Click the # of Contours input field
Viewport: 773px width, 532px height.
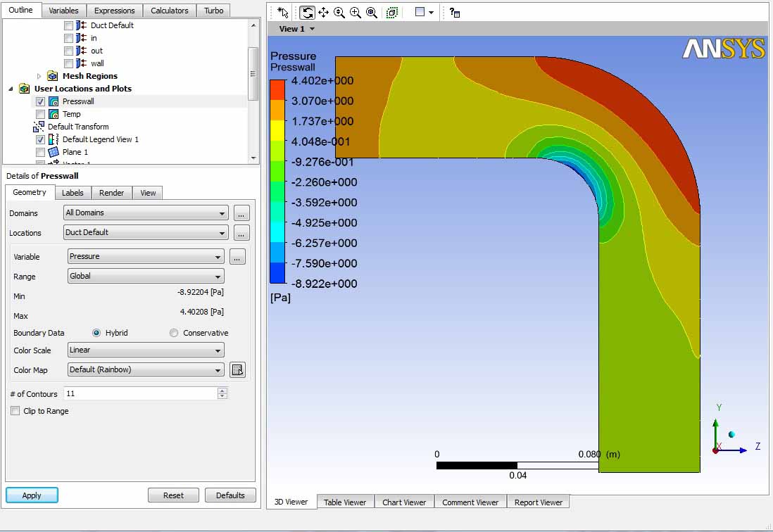click(141, 393)
